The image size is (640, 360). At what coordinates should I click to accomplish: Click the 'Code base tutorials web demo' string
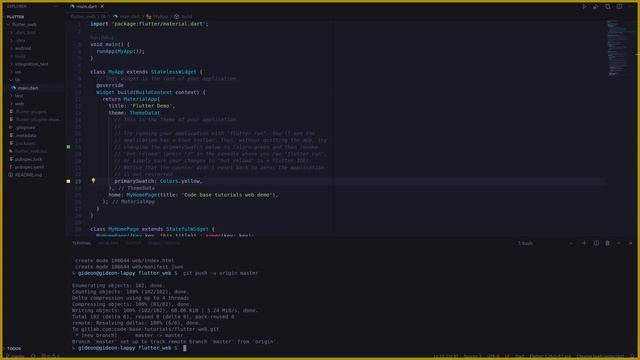pyautogui.click(x=227, y=195)
